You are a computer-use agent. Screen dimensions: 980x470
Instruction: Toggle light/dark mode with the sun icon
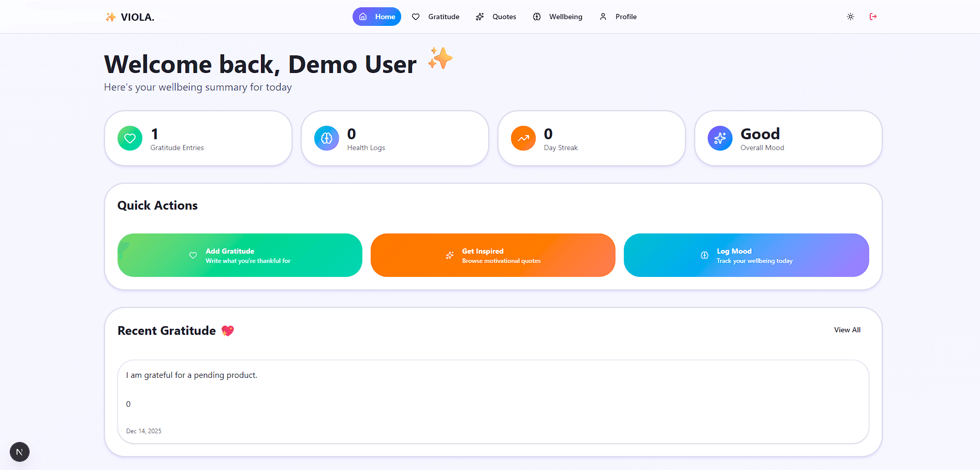[x=850, y=17]
